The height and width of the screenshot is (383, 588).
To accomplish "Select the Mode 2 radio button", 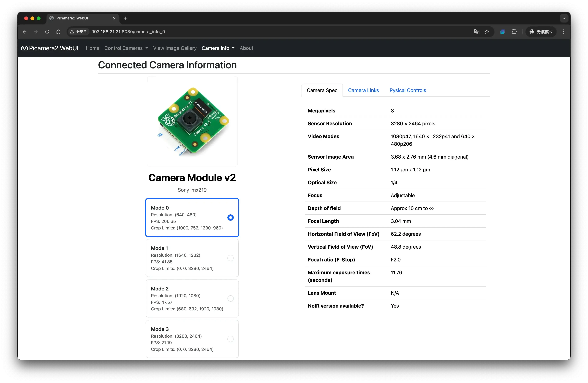I will 230,298.
